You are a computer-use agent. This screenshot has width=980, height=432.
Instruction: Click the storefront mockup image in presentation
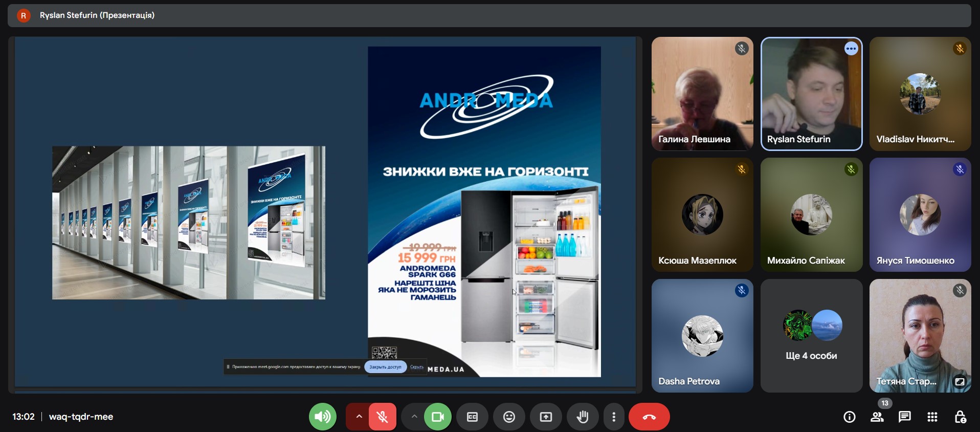[189, 223]
